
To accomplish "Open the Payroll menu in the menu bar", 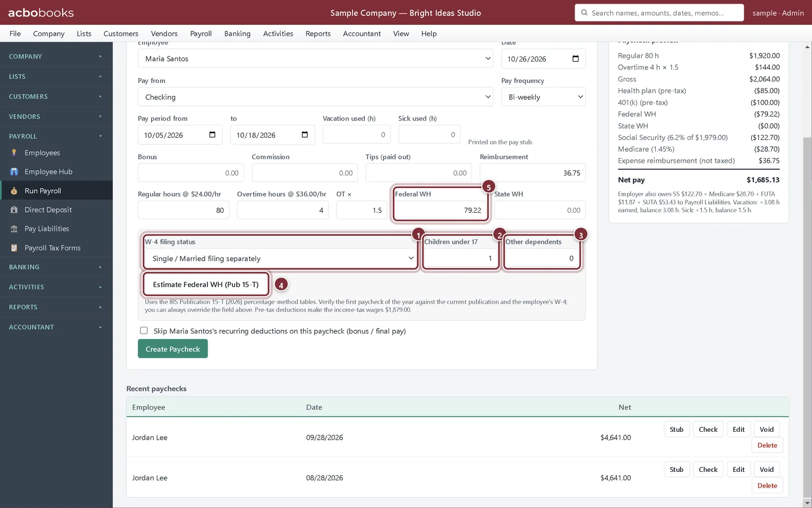I will [201, 33].
